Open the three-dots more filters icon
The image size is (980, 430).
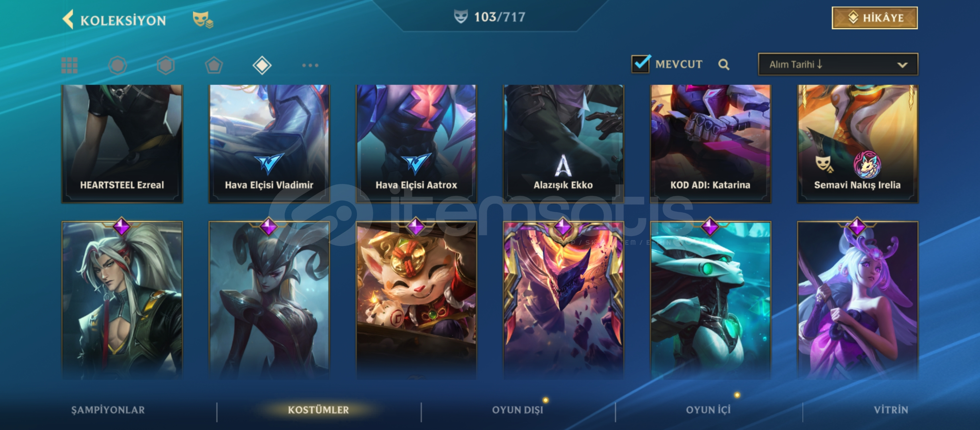tap(310, 65)
